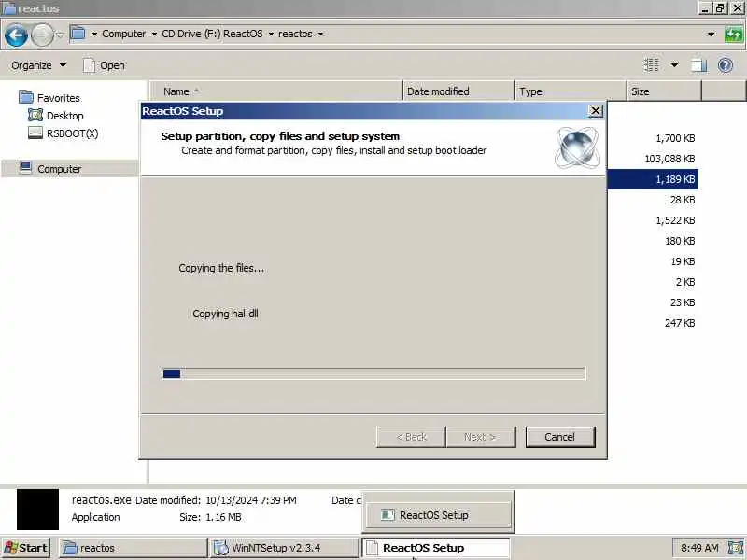747x560 pixels.
Task: Click the 247 KB size cell
Action: pos(680,323)
